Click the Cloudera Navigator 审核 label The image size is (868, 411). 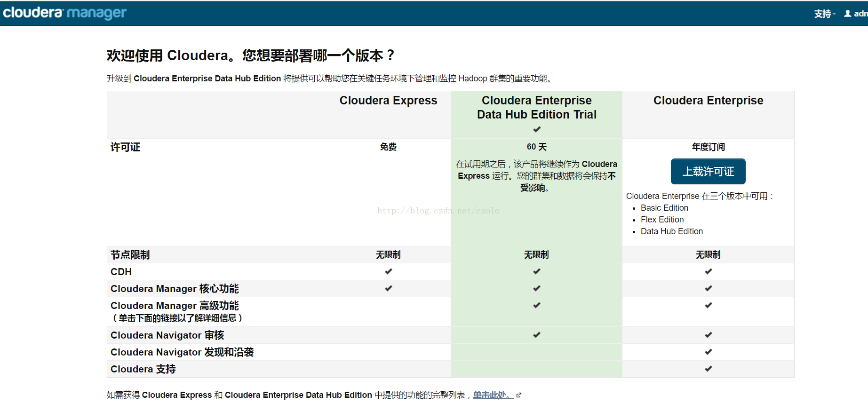coord(167,335)
